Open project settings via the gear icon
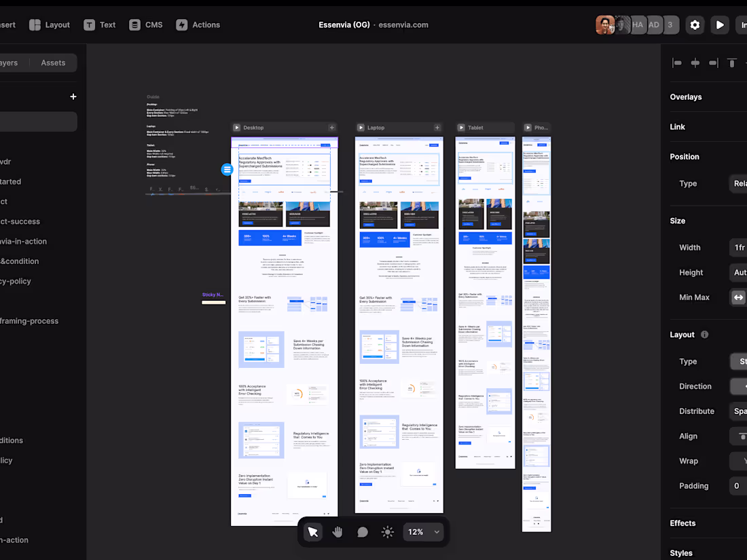 (x=695, y=24)
